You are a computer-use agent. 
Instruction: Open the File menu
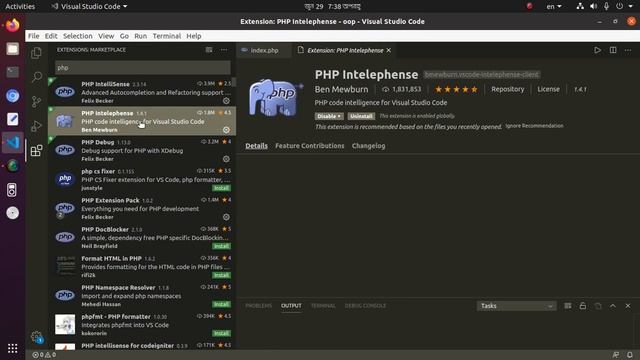(x=33, y=36)
